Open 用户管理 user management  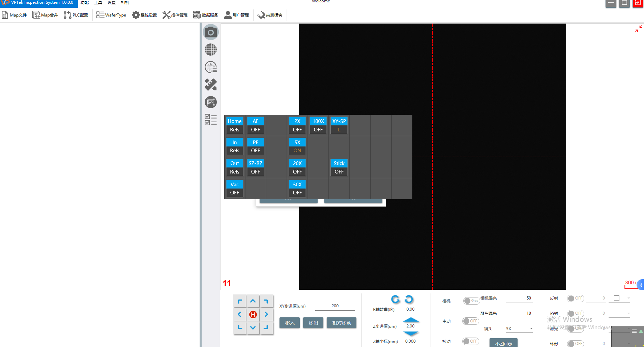[x=236, y=15]
